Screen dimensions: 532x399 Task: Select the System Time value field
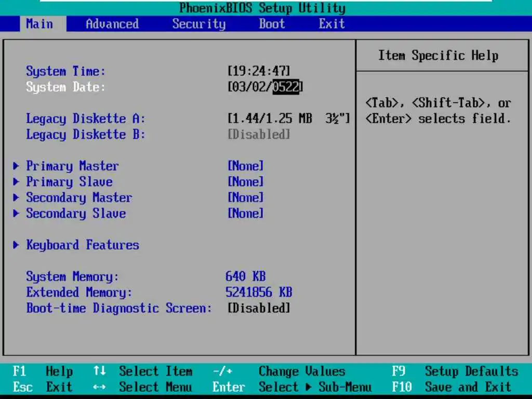coord(259,71)
